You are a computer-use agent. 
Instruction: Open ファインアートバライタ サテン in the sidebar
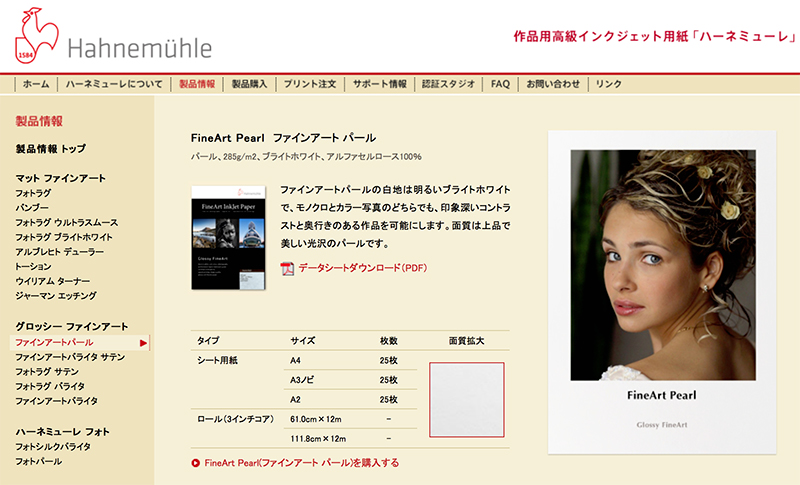70,358
